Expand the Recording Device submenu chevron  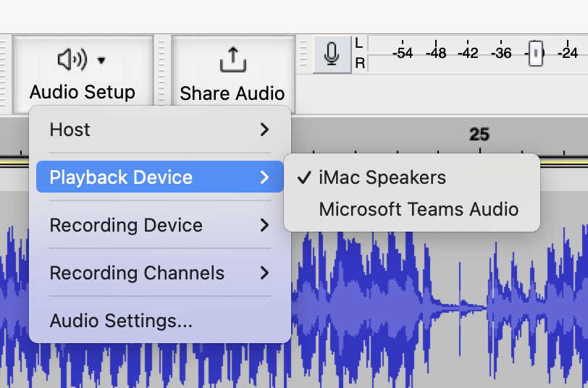coord(265,225)
